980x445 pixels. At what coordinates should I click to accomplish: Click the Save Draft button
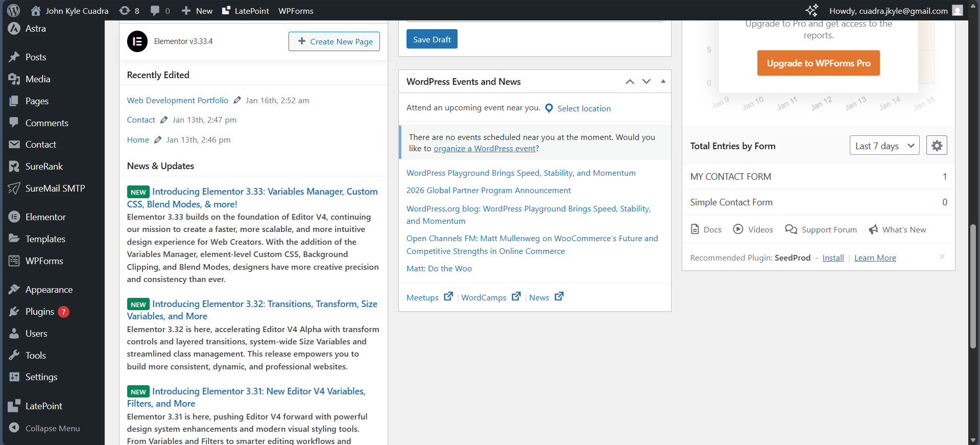(432, 39)
